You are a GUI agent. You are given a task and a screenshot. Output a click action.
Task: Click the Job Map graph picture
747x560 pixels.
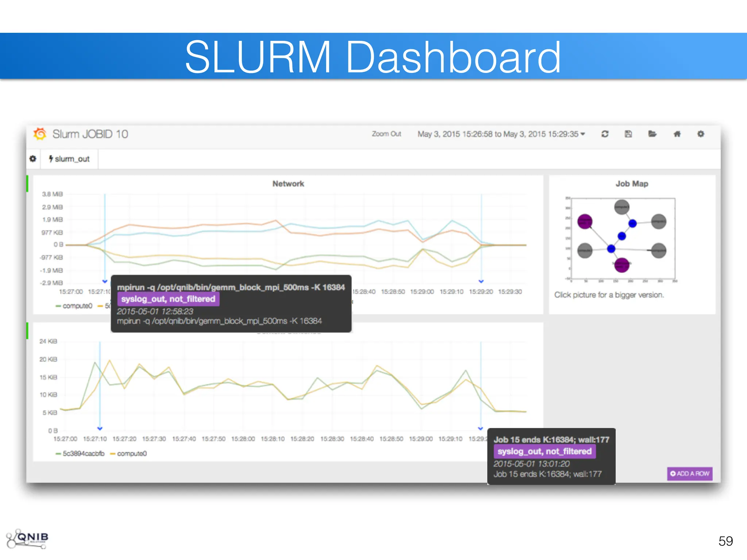[x=622, y=239]
